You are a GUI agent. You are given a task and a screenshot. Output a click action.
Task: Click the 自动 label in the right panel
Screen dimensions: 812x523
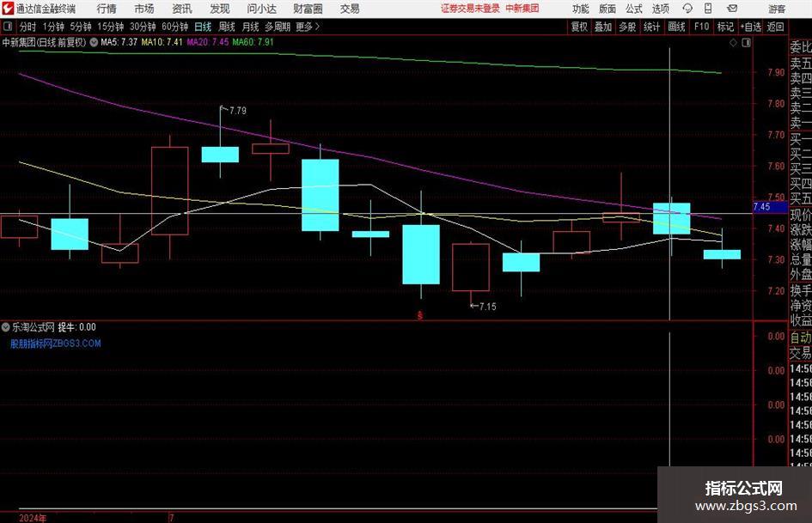(801, 338)
